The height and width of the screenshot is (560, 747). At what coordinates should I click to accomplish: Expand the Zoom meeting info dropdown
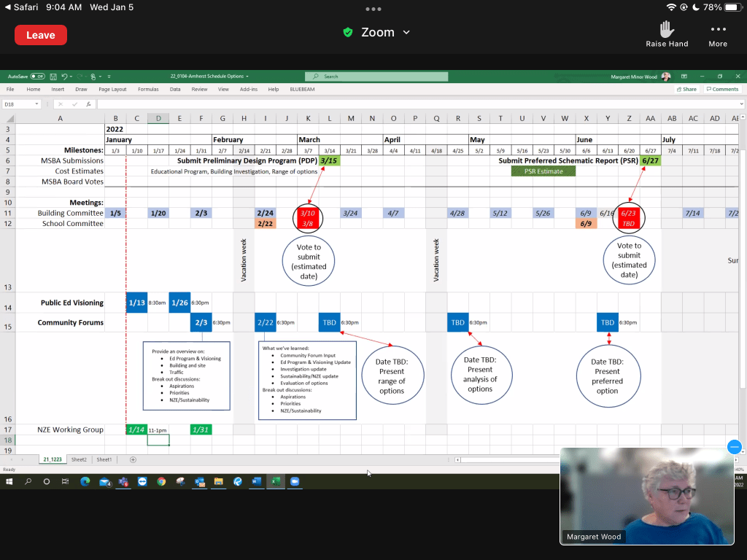point(406,32)
